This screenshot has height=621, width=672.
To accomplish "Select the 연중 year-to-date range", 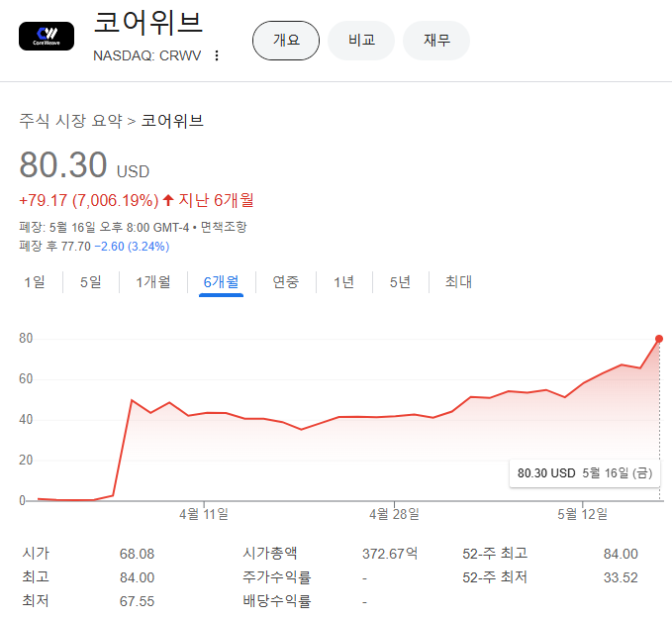I will tap(286, 282).
